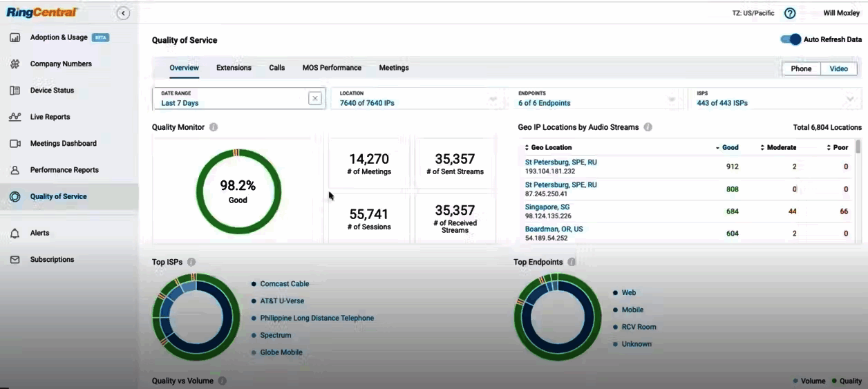Viewport: 868px width, 389px height.
Task: Click the Adoption & Usage chart icon
Action: point(15,37)
